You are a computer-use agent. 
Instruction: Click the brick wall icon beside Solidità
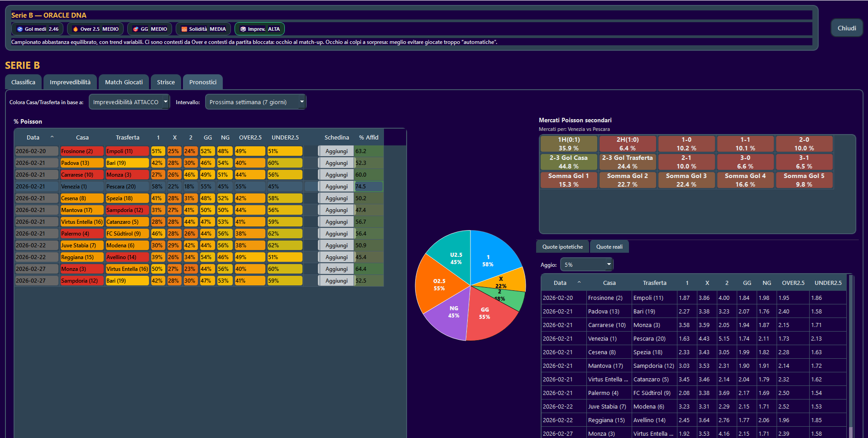(x=184, y=29)
